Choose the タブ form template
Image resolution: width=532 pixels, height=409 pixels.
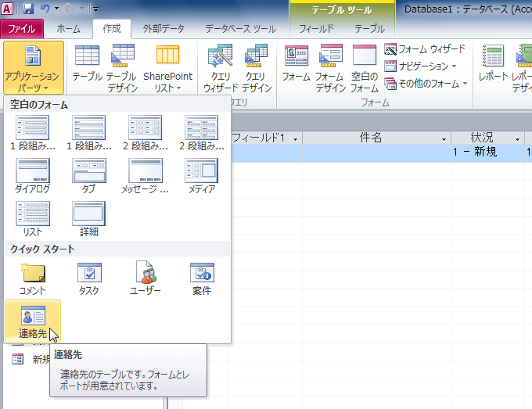[x=89, y=176]
